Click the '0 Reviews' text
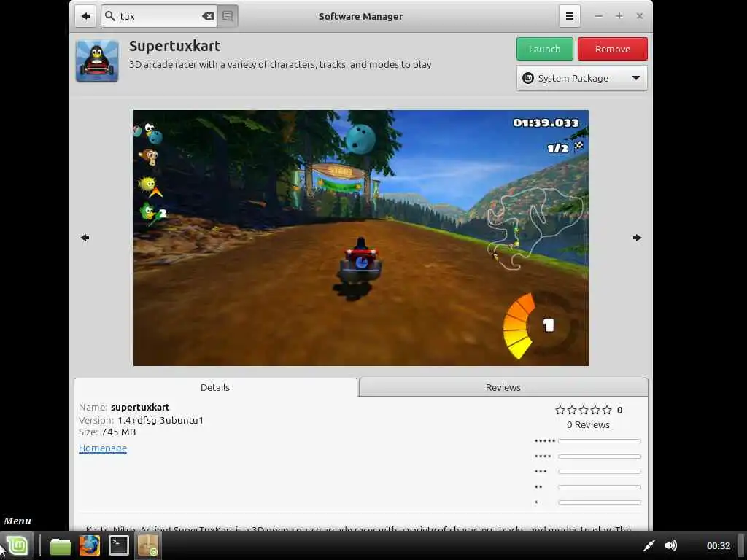The width and height of the screenshot is (747, 560). [x=588, y=425]
